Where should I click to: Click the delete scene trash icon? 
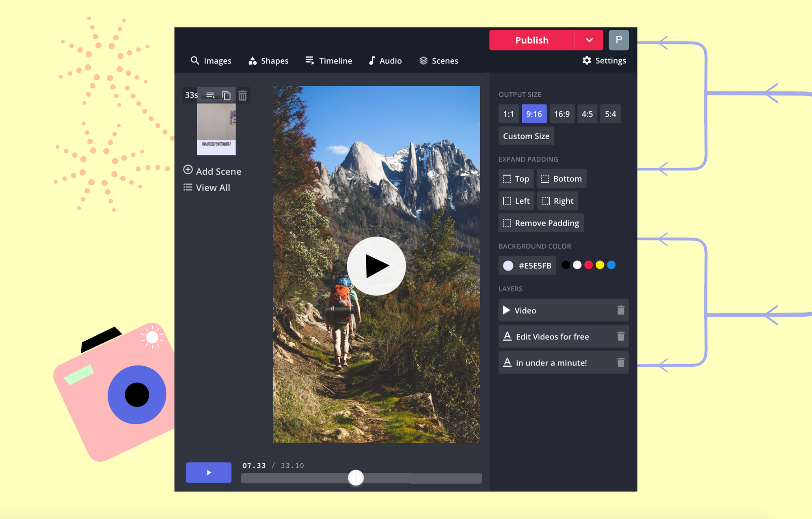tap(243, 95)
